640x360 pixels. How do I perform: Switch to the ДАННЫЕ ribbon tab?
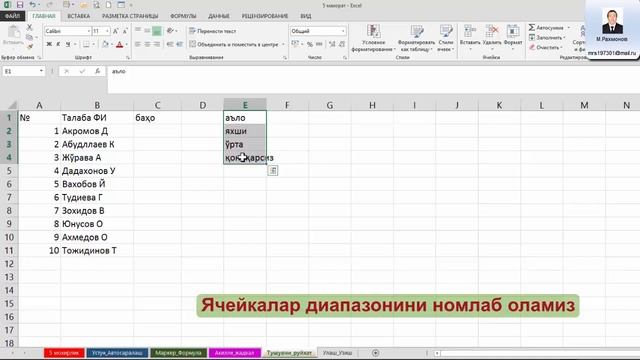pyautogui.click(x=218, y=16)
